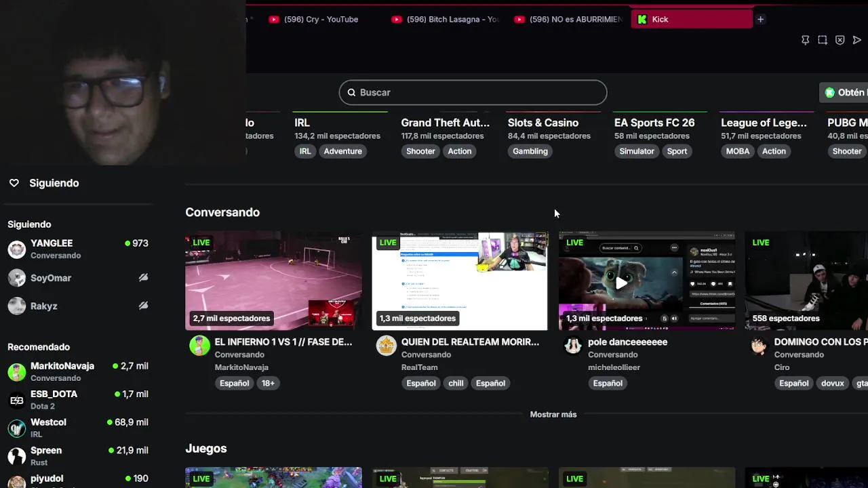Screen dimensions: 868x488
Task: Open EL INFIERNO 1 VS 1 stream thumbnail
Action: click(273, 281)
